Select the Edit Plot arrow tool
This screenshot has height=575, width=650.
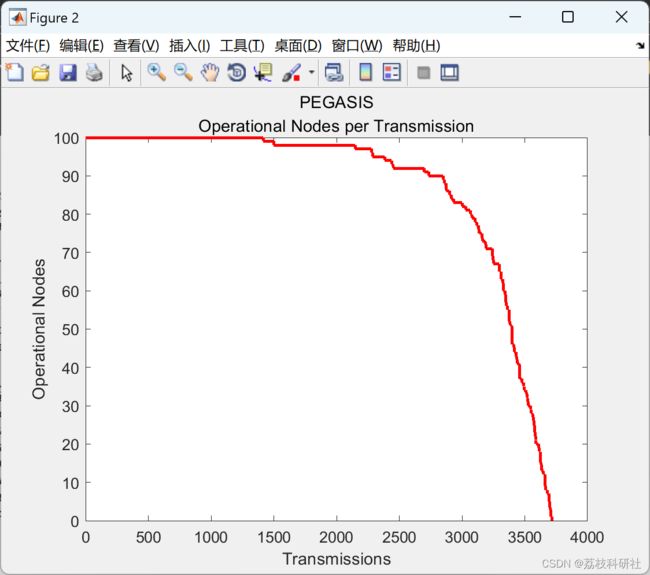pos(126,73)
